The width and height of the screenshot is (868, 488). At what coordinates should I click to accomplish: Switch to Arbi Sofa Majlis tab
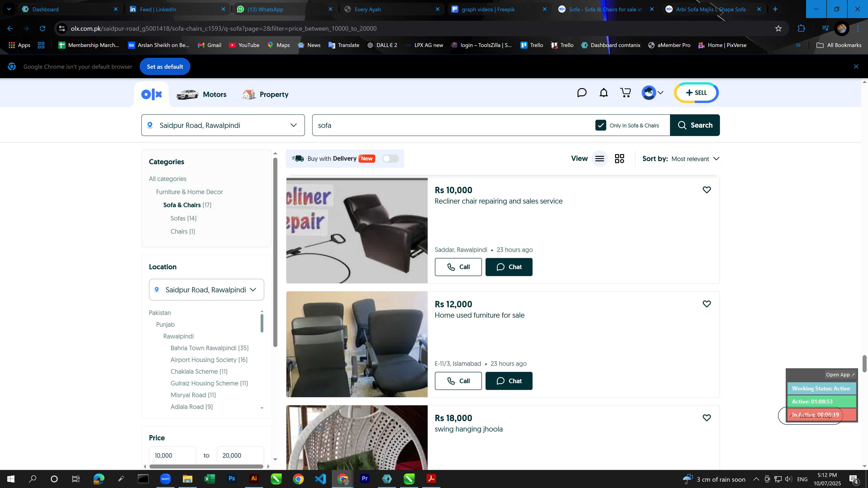713,9
